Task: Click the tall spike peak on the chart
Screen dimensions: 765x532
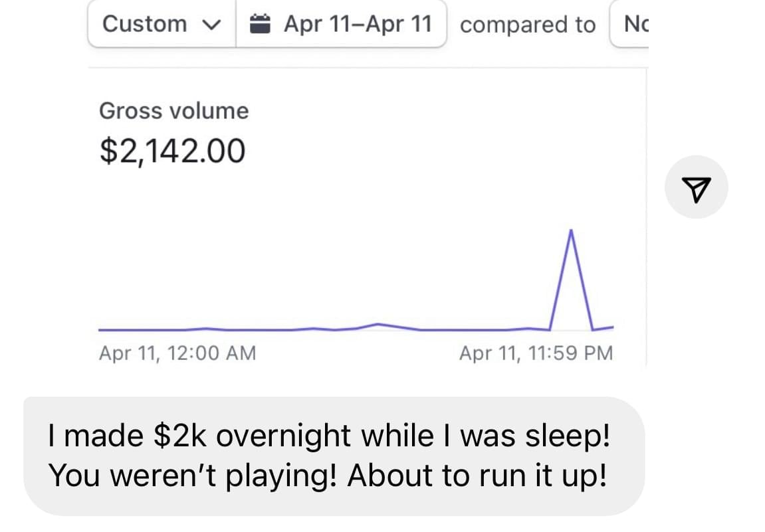Action: click(x=571, y=230)
